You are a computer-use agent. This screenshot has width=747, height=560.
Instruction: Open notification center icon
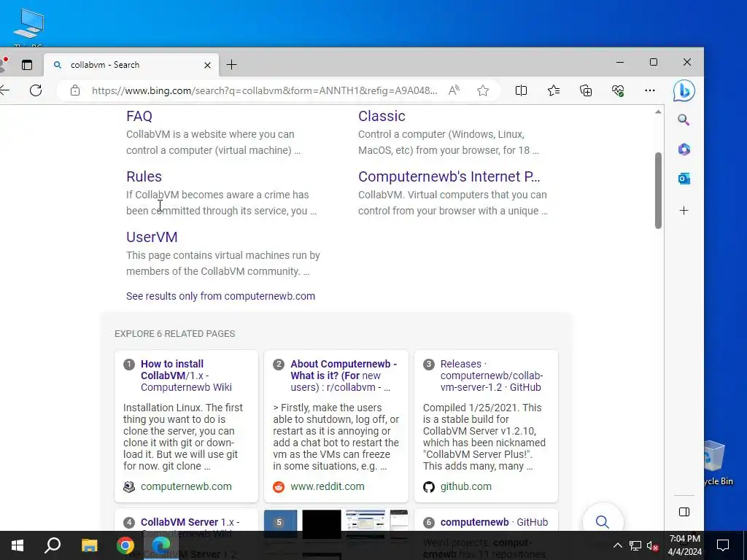coord(723,545)
